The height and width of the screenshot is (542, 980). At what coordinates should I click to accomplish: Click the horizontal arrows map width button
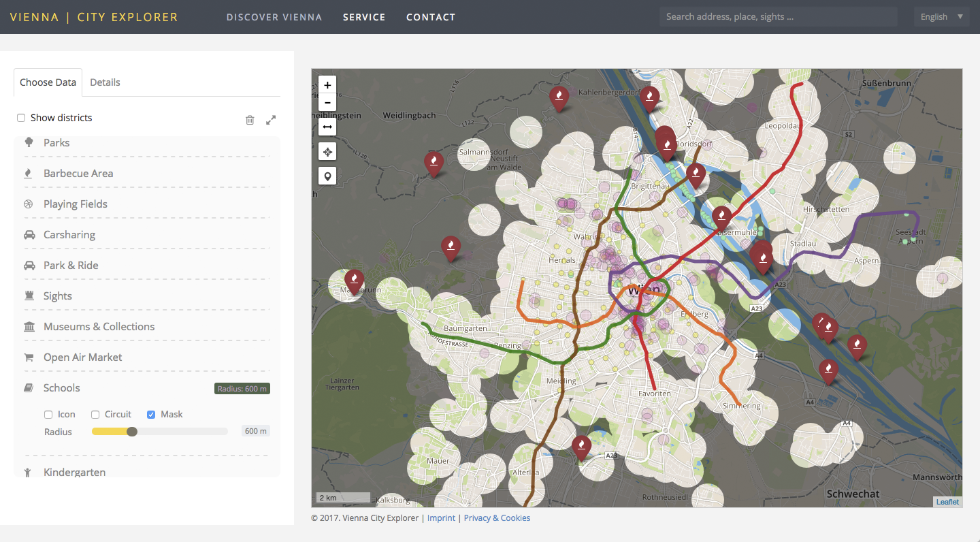(327, 127)
